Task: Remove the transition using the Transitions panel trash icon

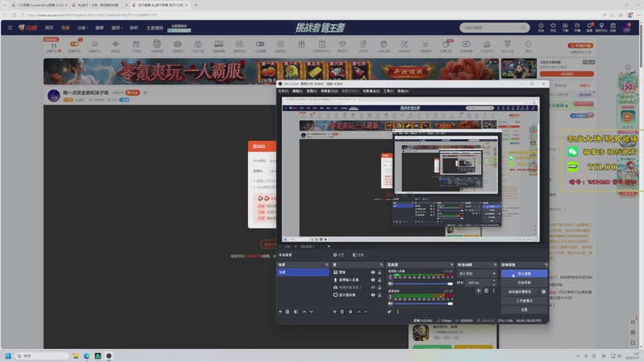Action: click(x=486, y=290)
